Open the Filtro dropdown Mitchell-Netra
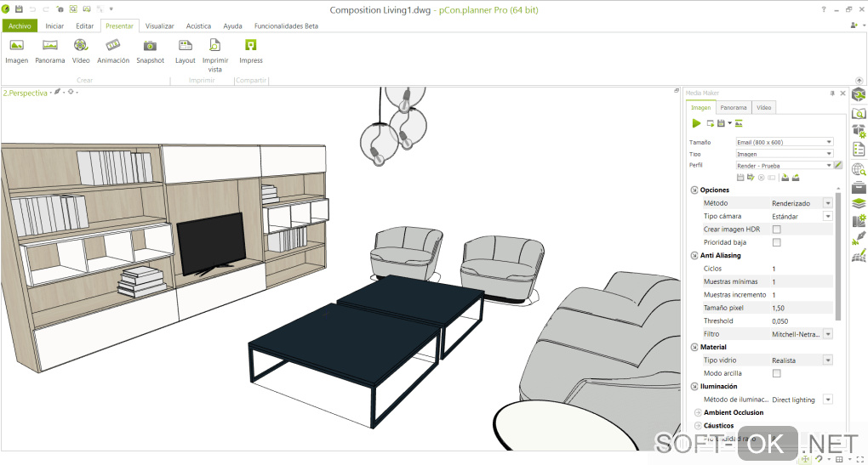The image size is (868, 465). 828,334
